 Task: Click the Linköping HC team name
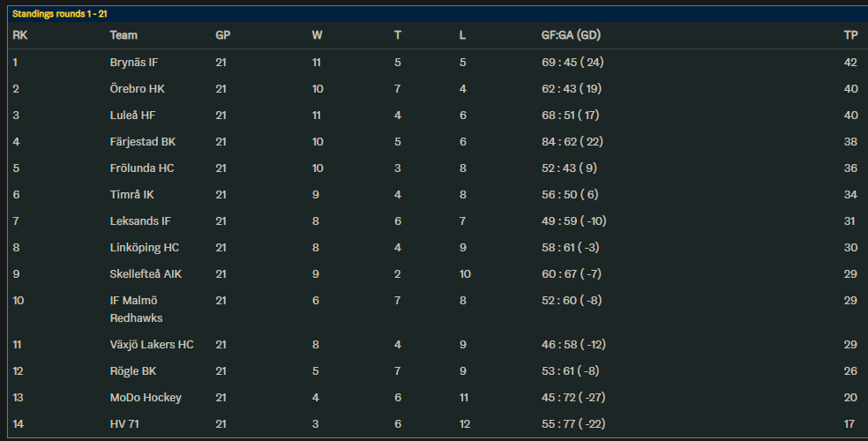coord(143,248)
